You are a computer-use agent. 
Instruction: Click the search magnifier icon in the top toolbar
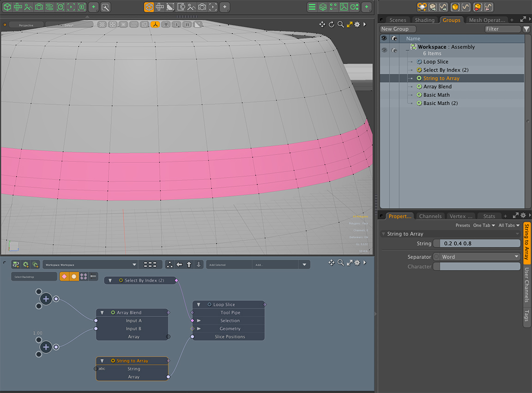pyautogui.click(x=105, y=7)
